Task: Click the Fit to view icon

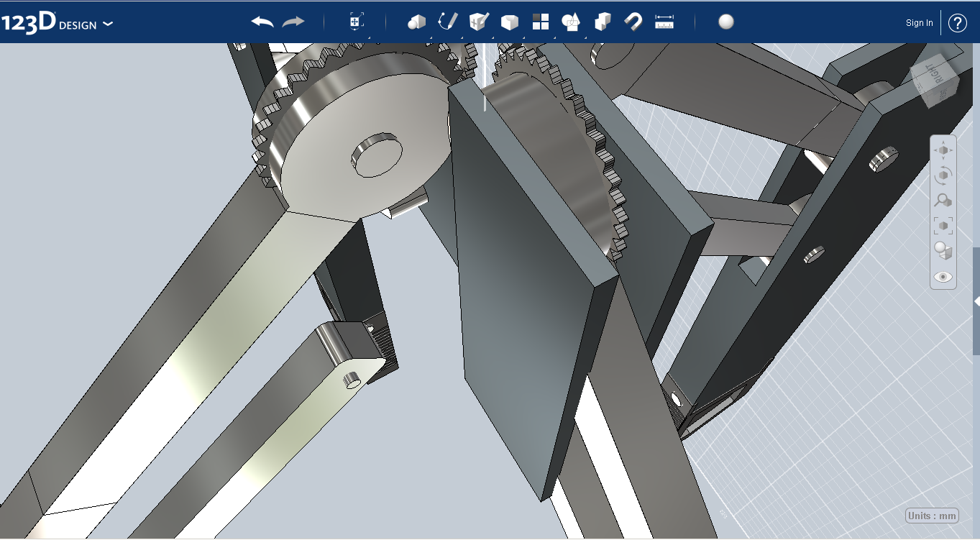Action: point(943,226)
